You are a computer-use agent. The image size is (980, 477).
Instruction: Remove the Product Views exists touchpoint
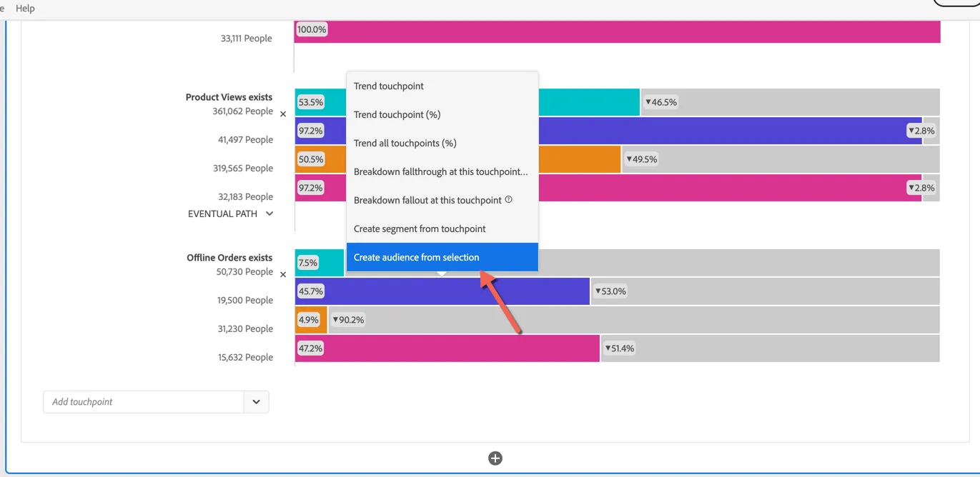283,114
